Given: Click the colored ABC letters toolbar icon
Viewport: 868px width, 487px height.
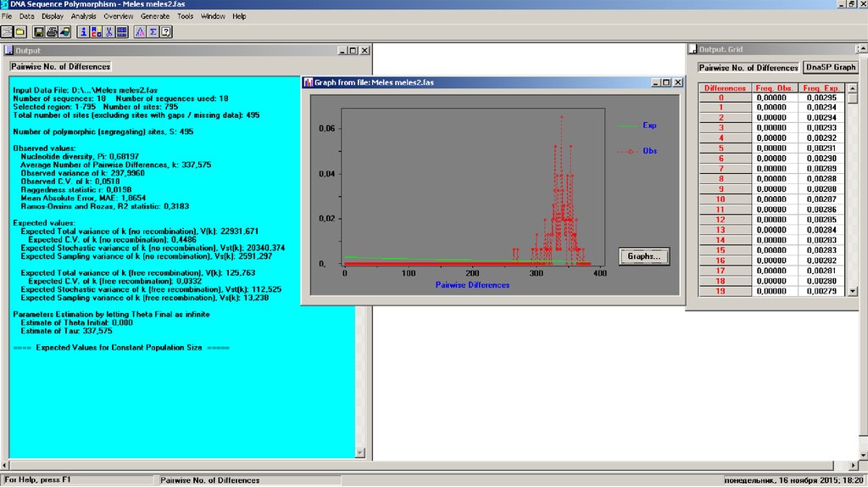Looking at the screenshot, I should (96, 32).
